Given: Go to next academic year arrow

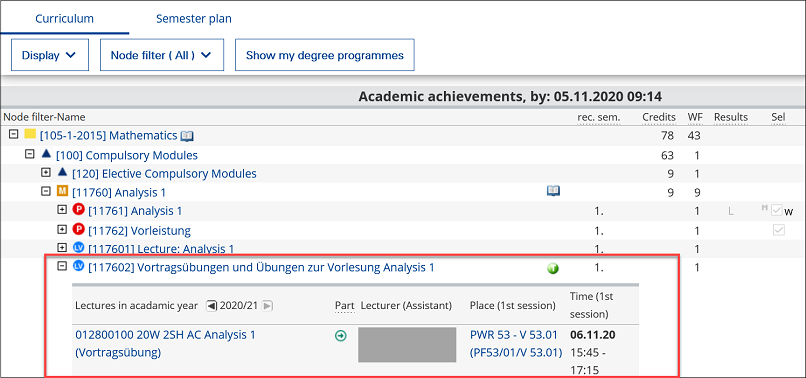Looking at the screenshot, I should (267, 305).
